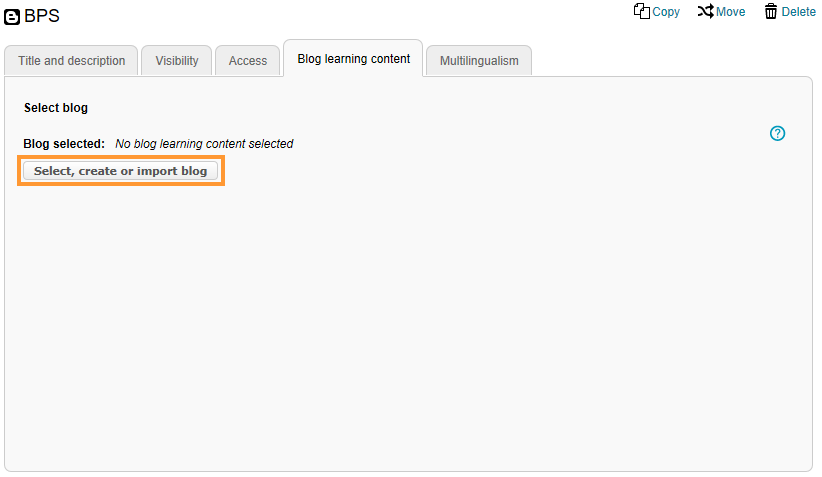Switch to Title and description tab
The width and height of the screenshot is (822, 477).
(x=72, y=61)
